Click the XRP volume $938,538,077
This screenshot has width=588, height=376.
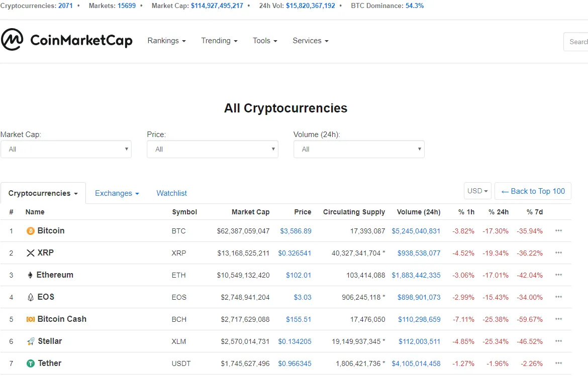pyautogui.click(x=419, y=253)
